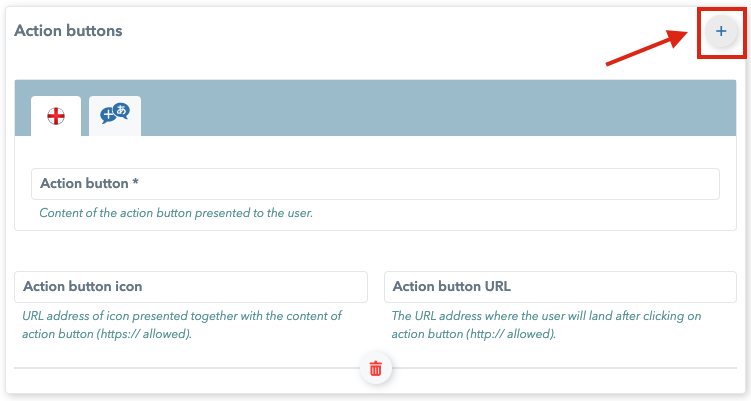Click the divider line left of trash icon
Screen dimensions: 751x401
click(187, 368)
